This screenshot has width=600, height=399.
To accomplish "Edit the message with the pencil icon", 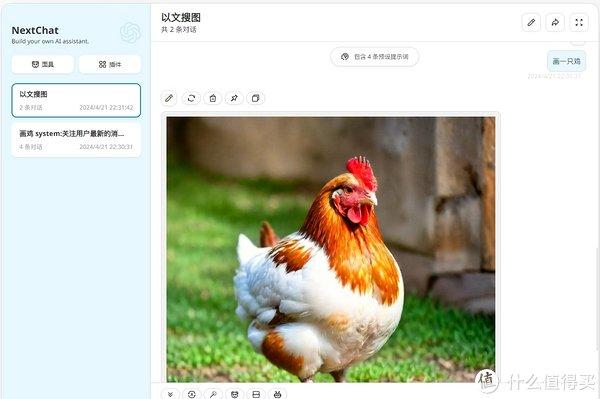I will (x=169, y=98).
